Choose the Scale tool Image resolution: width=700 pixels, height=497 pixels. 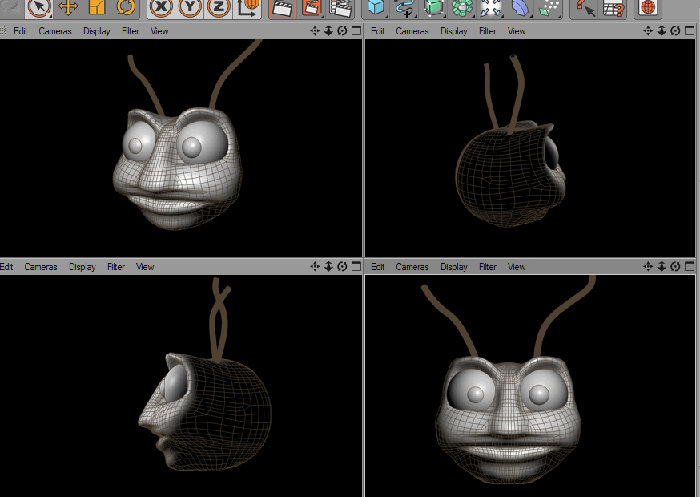pos(97,7)
